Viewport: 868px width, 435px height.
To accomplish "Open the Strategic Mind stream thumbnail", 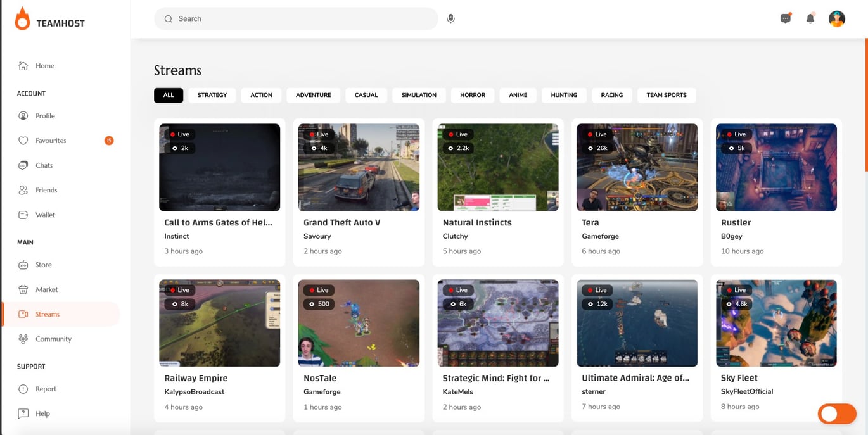I will (498, 323).
